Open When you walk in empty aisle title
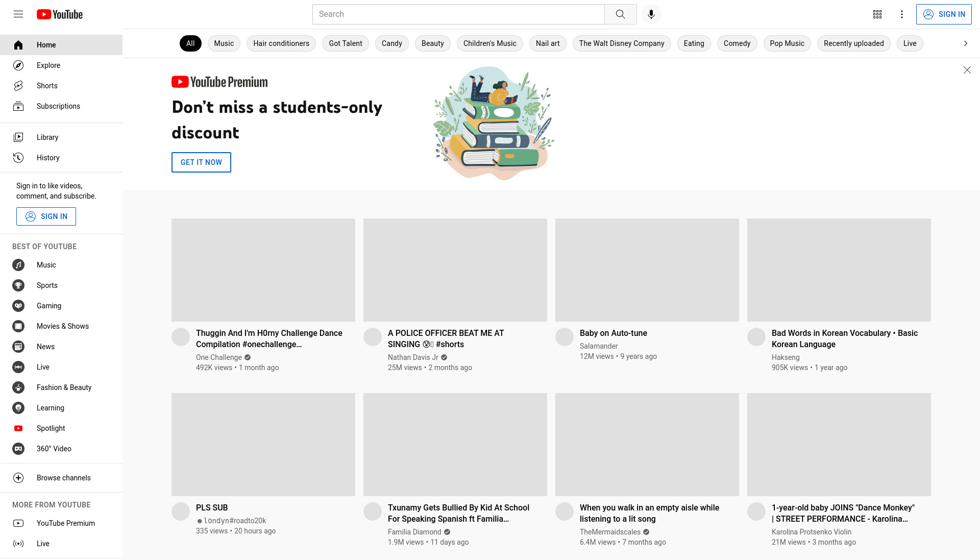 [x=649, y=513]
